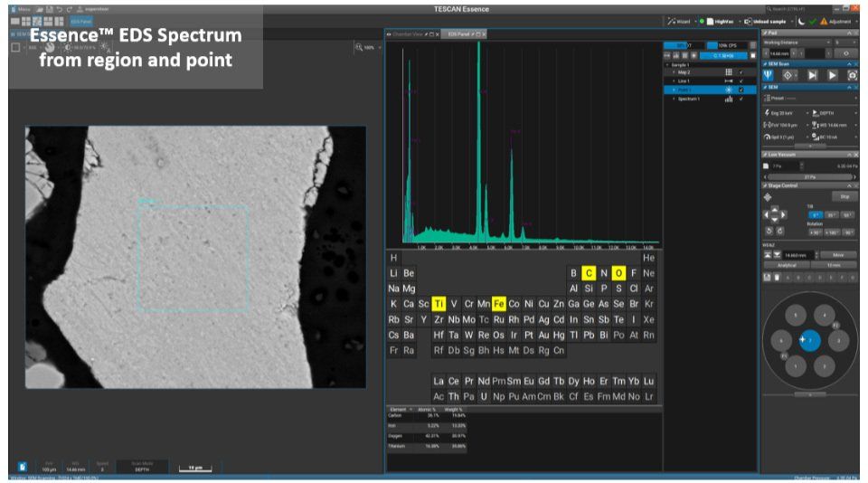Click the orange warning triangle icon
The width and height of the screenshot is (868, 483).
pyautogui.click(x=824, y=22)
